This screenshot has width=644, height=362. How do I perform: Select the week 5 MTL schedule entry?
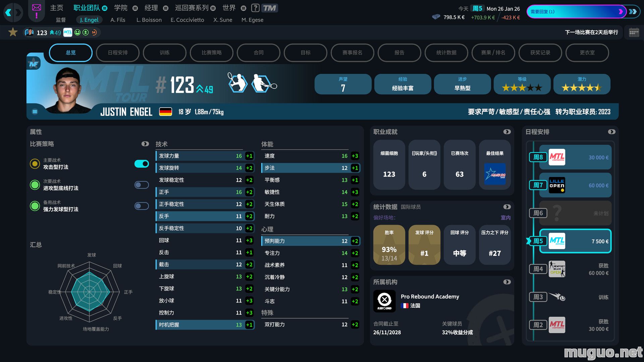pyautogui.click(x=575, y=241)
